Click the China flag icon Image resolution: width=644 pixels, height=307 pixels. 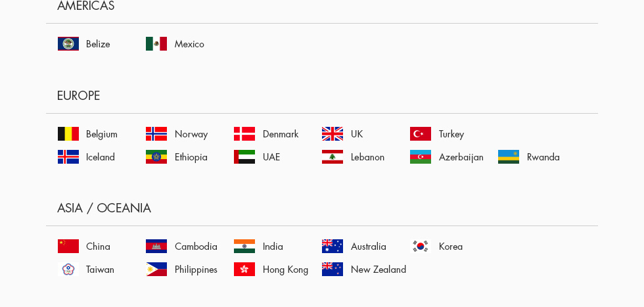click(x=68, y=247)
